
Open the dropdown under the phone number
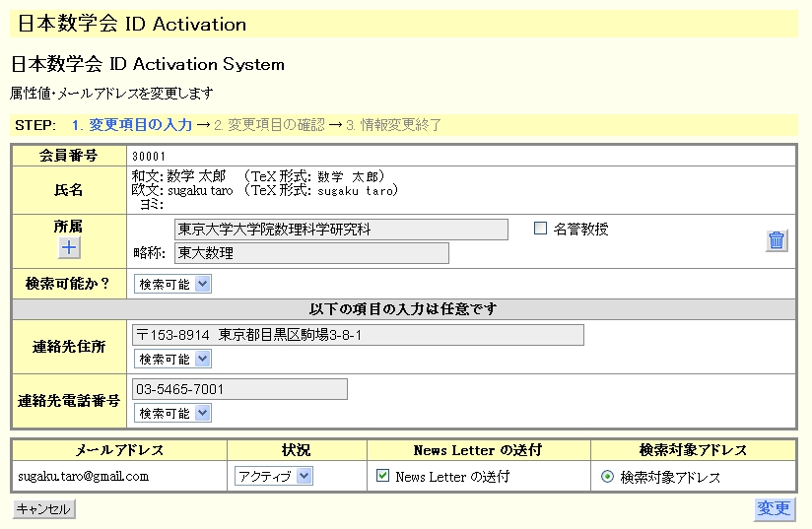click(x=172, y=414)
